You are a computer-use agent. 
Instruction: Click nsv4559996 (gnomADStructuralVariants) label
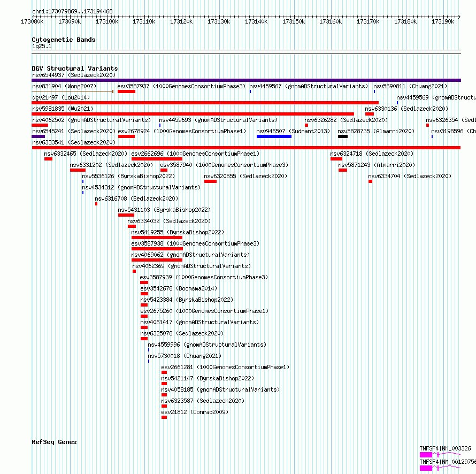(x=207, y=345)
